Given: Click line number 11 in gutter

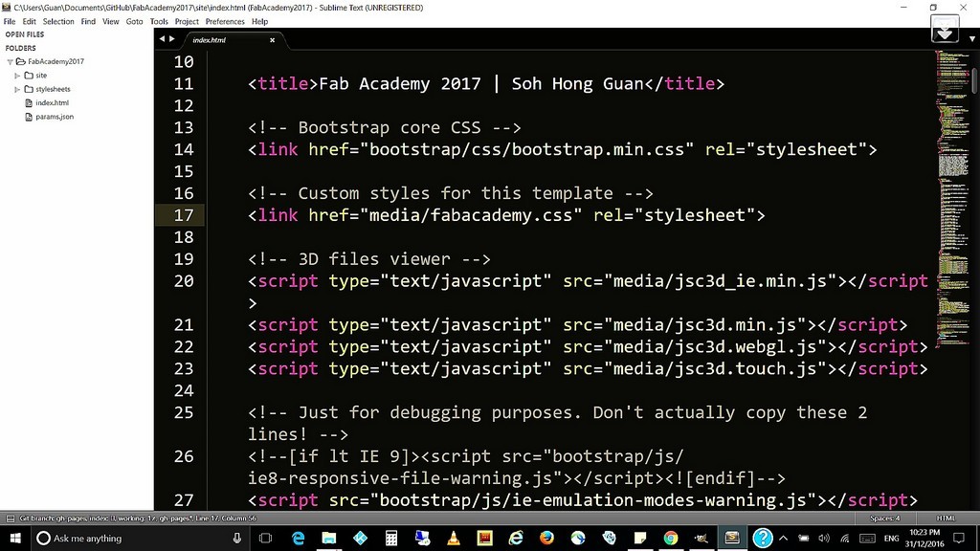Looking at the screenshot, I should tap(183, 84).
